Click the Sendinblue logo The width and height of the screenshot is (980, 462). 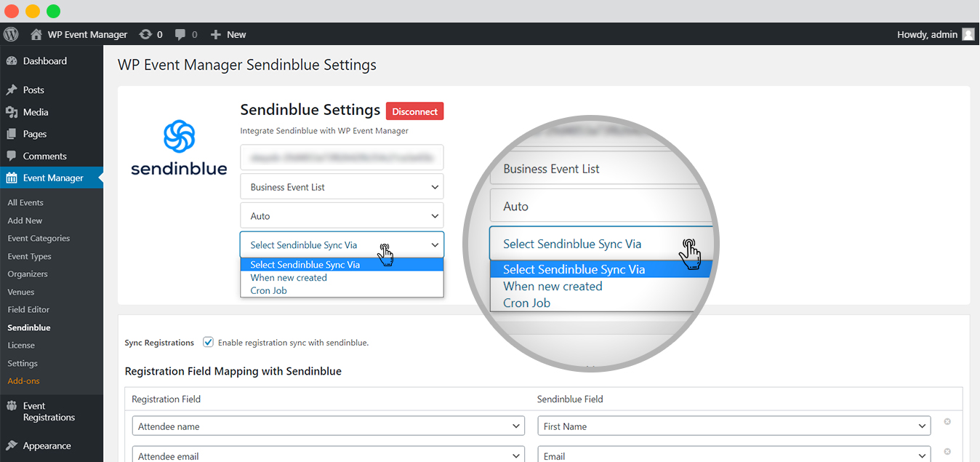pos(179,148)
